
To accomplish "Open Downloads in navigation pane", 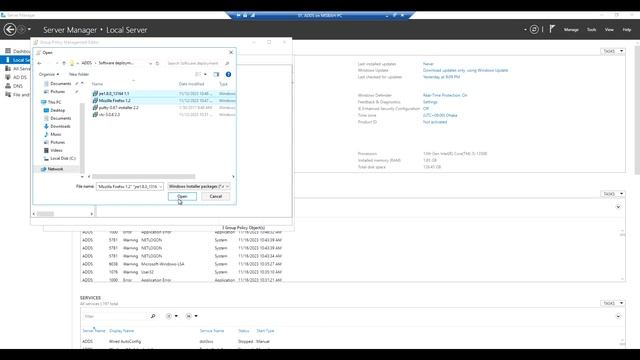I will click(x=60, y=126).
